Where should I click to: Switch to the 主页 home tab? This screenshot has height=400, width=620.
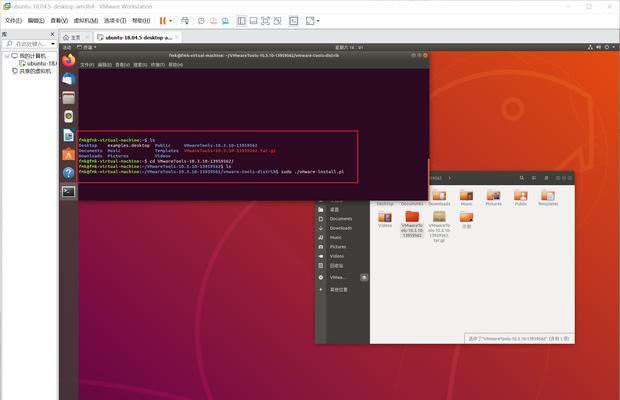[72, 38]
